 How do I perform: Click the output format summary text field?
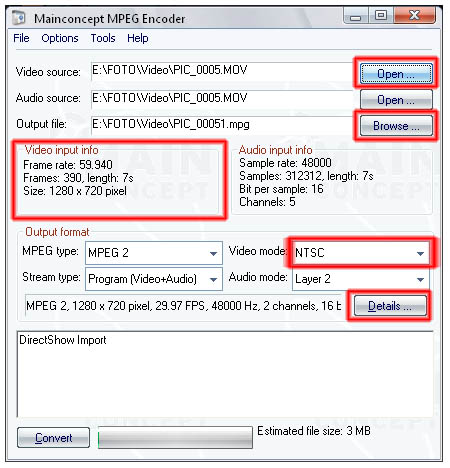pos(184,306)
